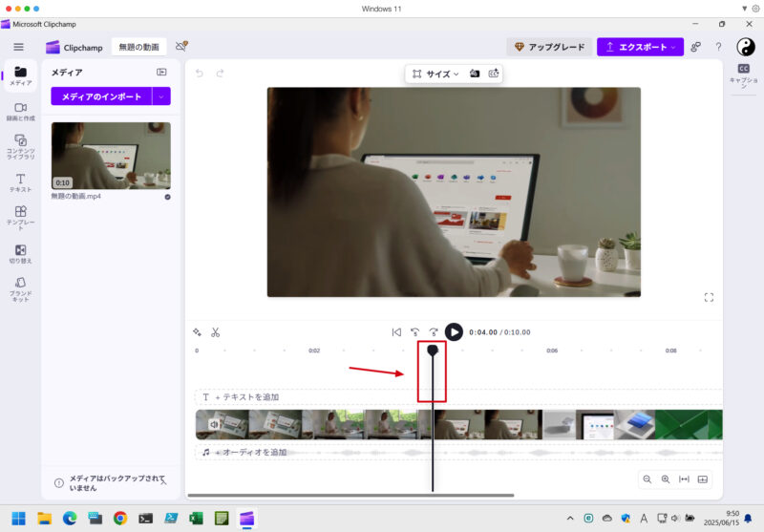This screenshot has width=764, height=532.
Task: Click the 0:06 mark on timeline ruler
Action: 552,351
